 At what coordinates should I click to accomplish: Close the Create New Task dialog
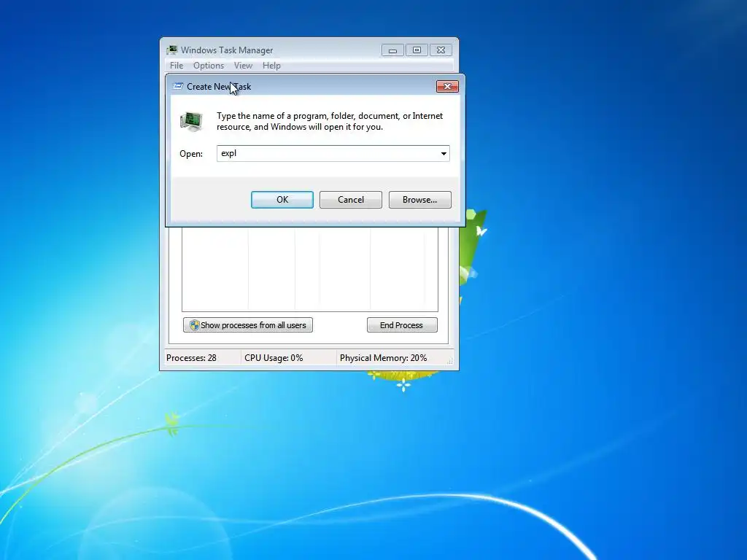447,86
